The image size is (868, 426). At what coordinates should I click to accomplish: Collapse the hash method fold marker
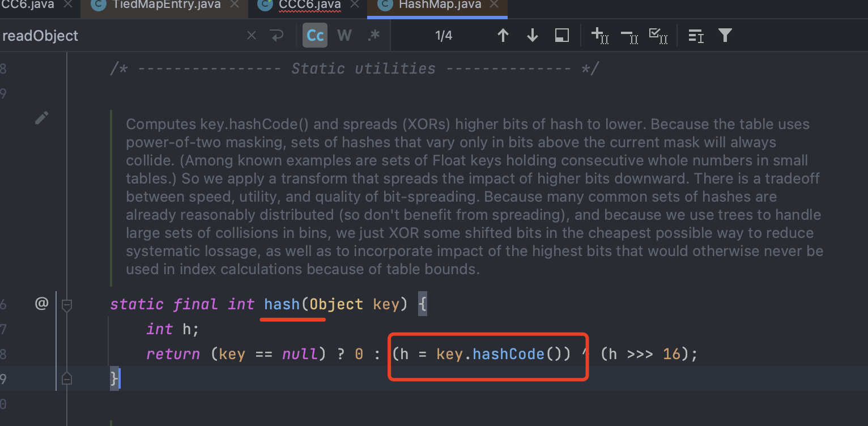coord(66,305)
